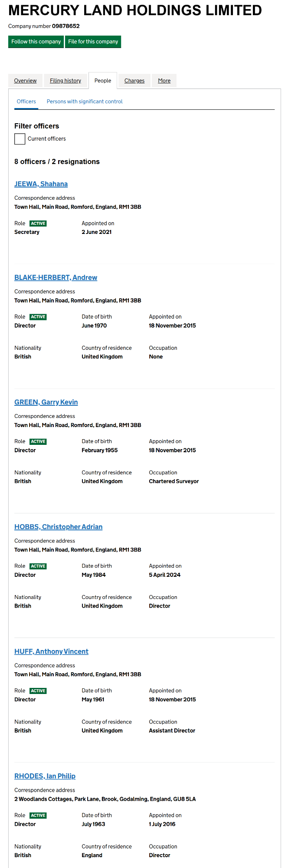Screen dimensions: 288x868
Task: Click File for this company button
Action: [x=93, y=42]
